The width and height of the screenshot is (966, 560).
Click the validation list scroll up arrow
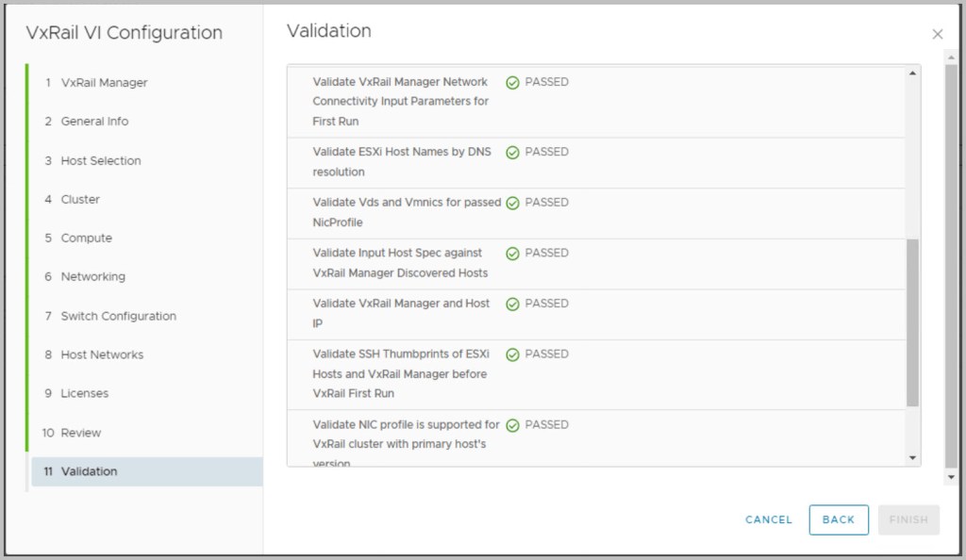coord(912,74)
